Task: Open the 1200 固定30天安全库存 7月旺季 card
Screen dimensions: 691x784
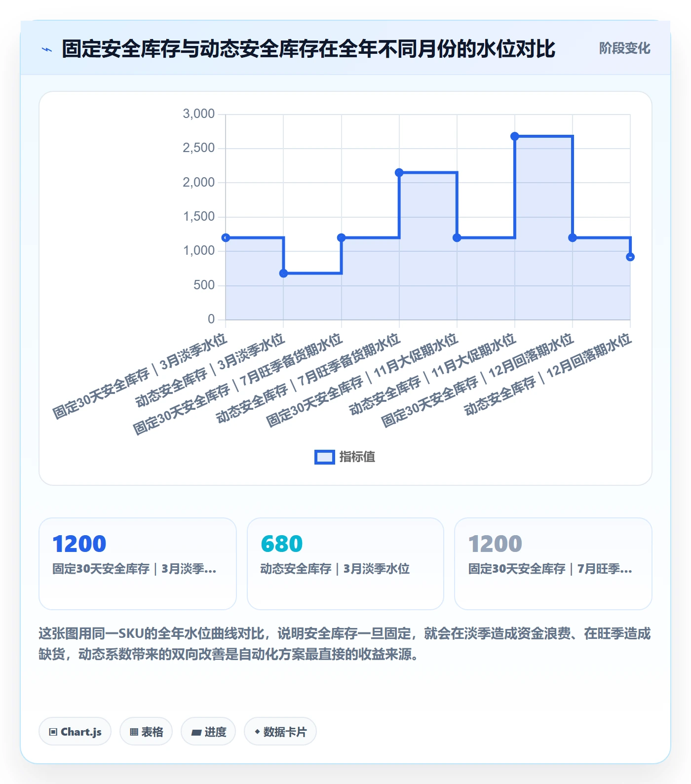Action: click(553, 564)
